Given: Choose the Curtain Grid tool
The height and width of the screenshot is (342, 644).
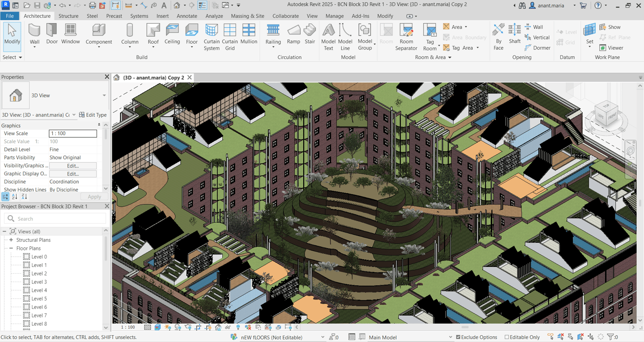Looking at the screenshot, I should point(230,31).
